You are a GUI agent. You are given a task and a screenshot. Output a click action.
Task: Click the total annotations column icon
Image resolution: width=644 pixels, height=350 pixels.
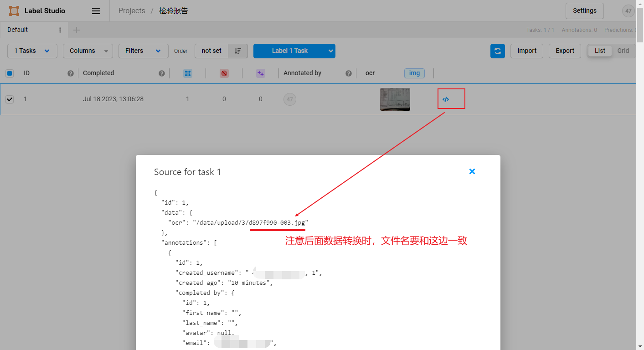187,73
